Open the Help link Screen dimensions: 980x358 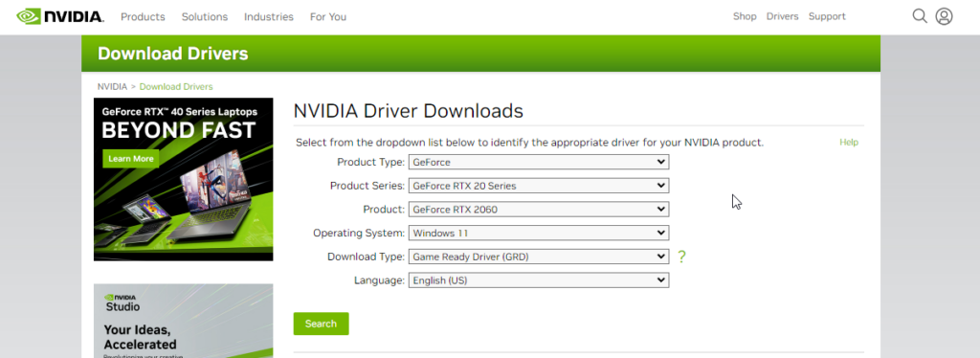pos(849,143)
